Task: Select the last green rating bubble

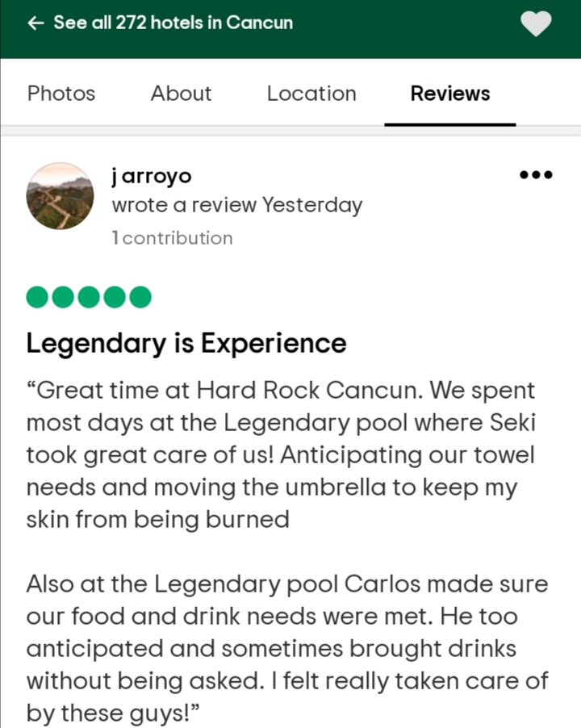Action: tap(140, 297)
